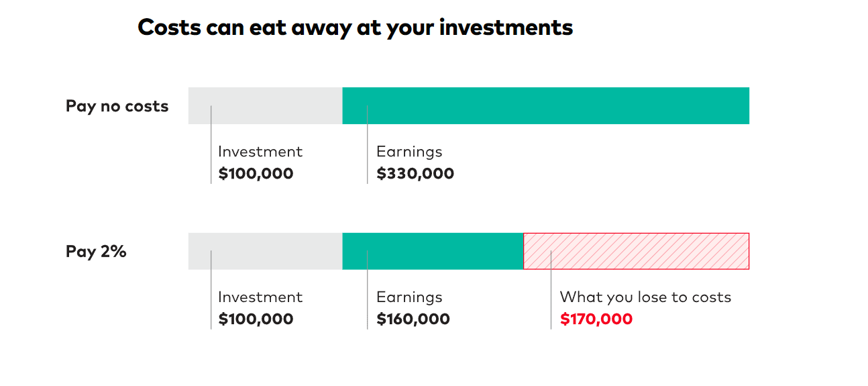This screenshot has height=386, width=868.
Task: Click the 'What you lose to costs' label
Action: click(645, 297)
